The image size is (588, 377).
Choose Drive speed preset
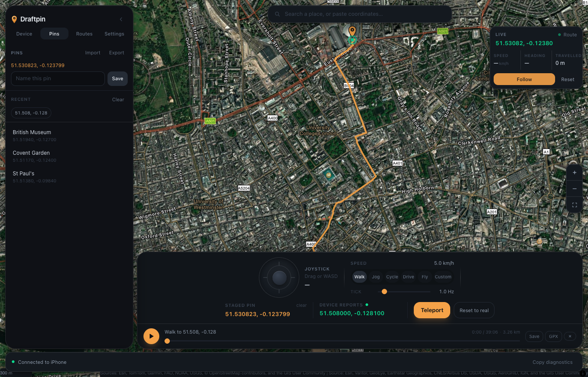(409, 277)
